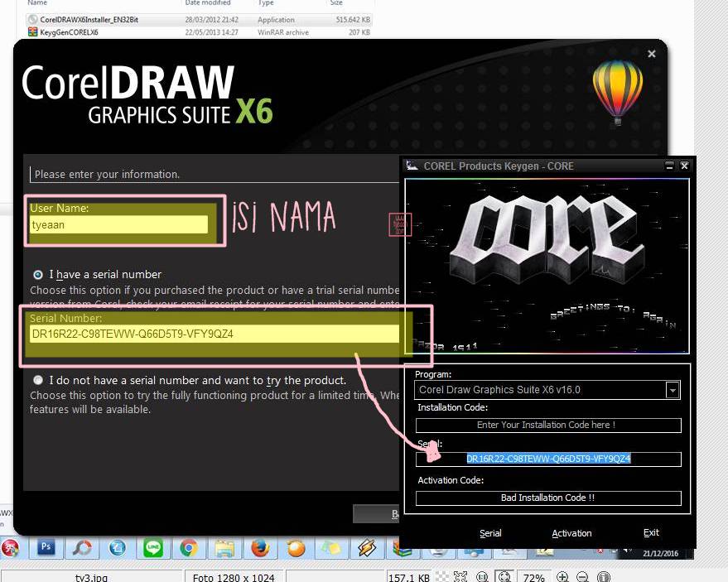The height and width of the screenshot is (582, 728).
Task: Close the CorelDRAW installer window
Action: coord(652,54)
